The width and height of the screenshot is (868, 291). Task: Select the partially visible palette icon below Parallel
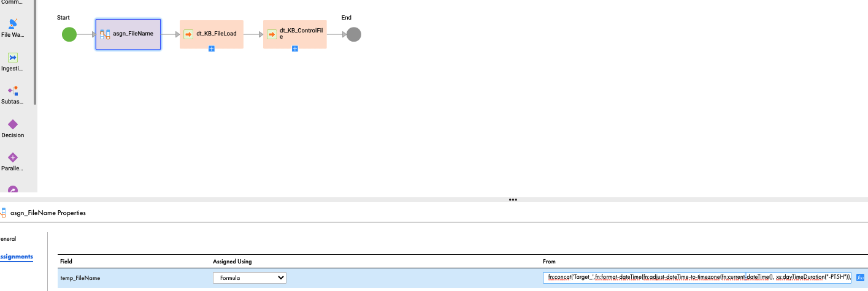[13, 189]
